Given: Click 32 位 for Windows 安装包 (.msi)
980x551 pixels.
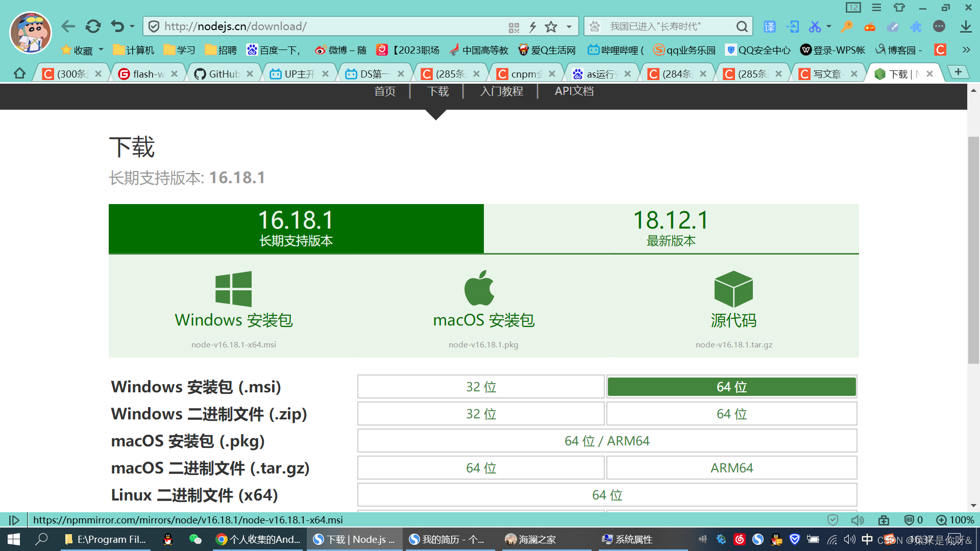Looking at the screenshot, I should 481,387.
